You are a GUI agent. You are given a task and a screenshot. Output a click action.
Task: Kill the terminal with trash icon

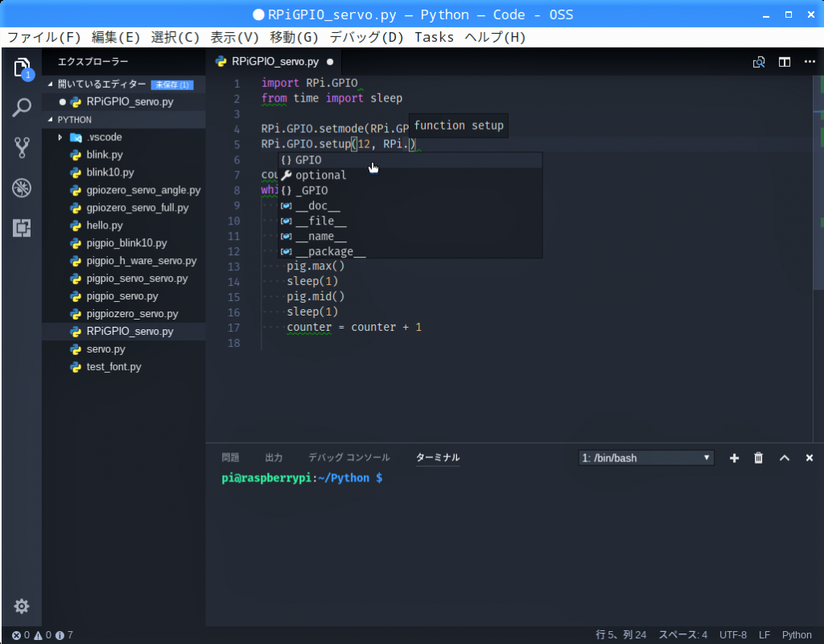coord(758,458)
